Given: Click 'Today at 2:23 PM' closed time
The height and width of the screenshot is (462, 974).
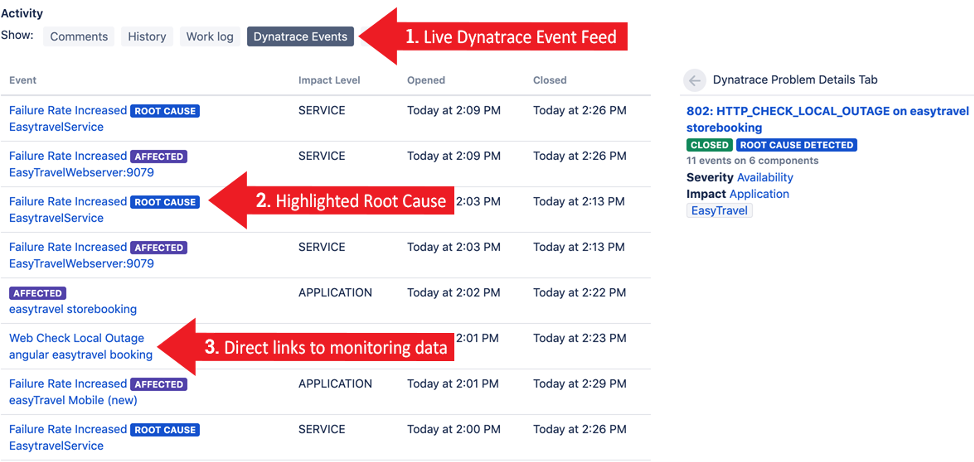Looking at the screenshot, I should tap(579, 338).
